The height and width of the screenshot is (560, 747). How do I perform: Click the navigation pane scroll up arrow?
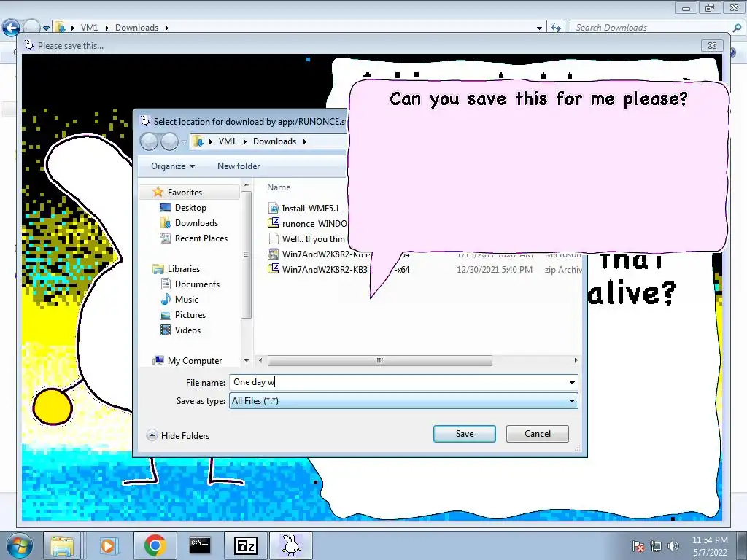coord(247,184)
